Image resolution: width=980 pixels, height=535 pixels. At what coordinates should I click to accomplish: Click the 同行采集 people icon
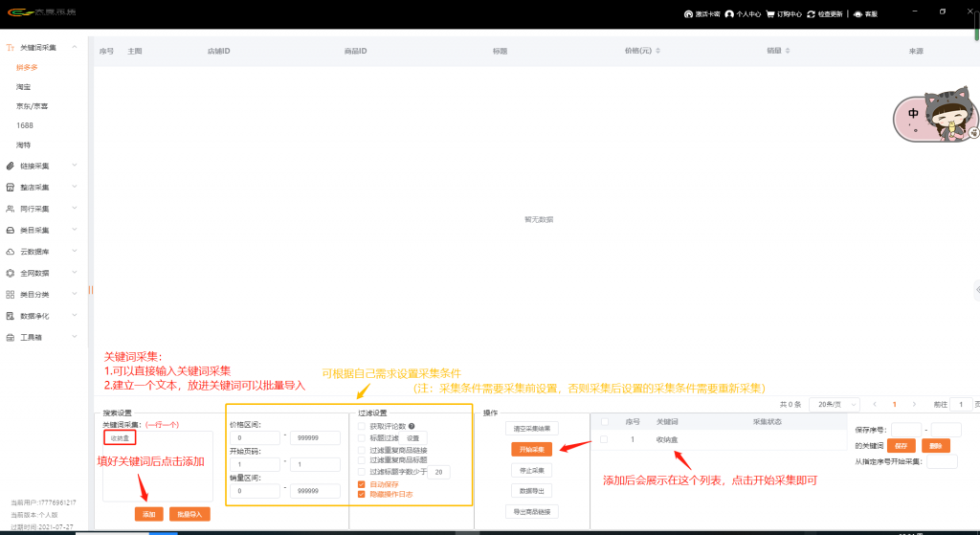(x=10, y=209)
